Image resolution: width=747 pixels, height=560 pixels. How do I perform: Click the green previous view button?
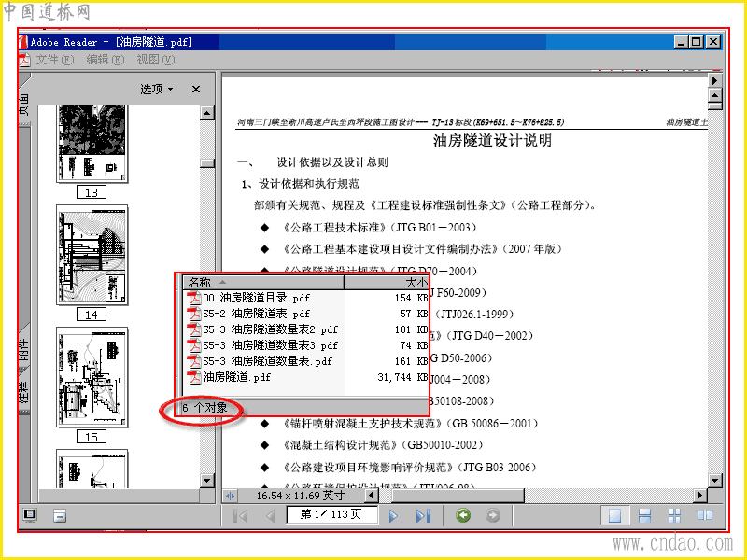pos(463,515)
